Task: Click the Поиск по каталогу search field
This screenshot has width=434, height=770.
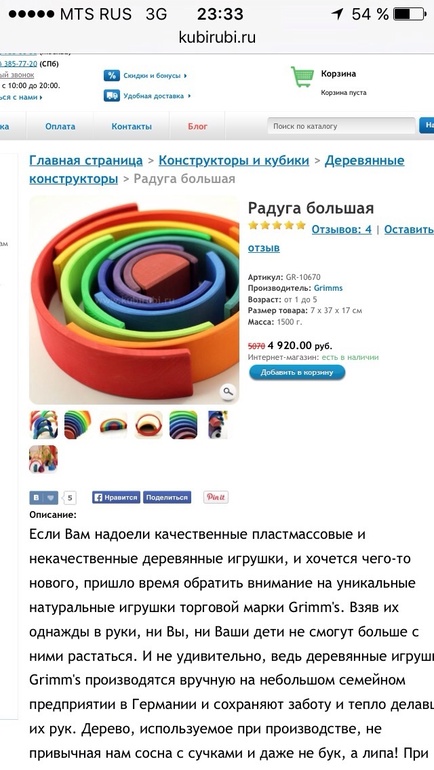Action: [x=341, y=126]
